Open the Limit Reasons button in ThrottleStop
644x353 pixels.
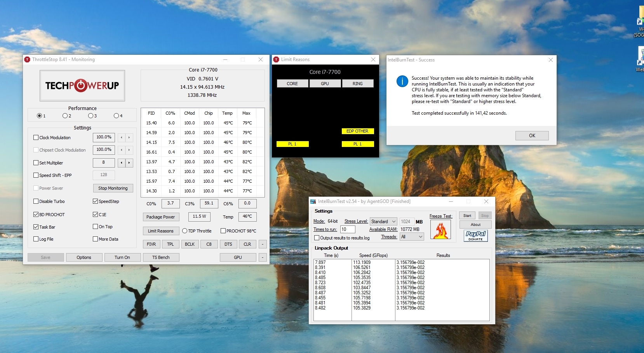click(161, 231)
